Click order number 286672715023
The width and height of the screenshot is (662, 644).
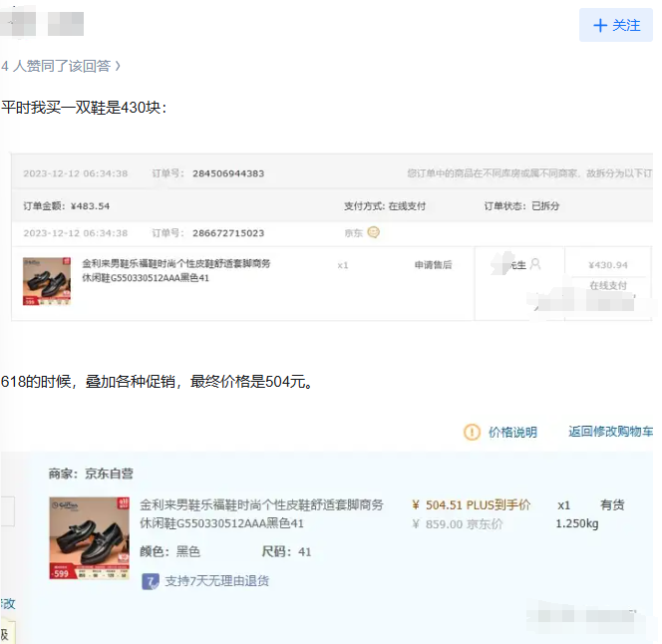[x=227, y=233]
